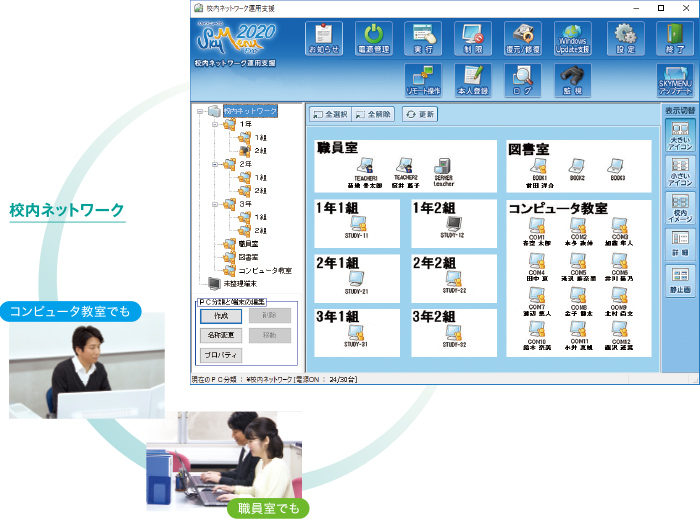Select 校内ネットワーク in the tree
700x519 pixels.
tap(250, 111)
